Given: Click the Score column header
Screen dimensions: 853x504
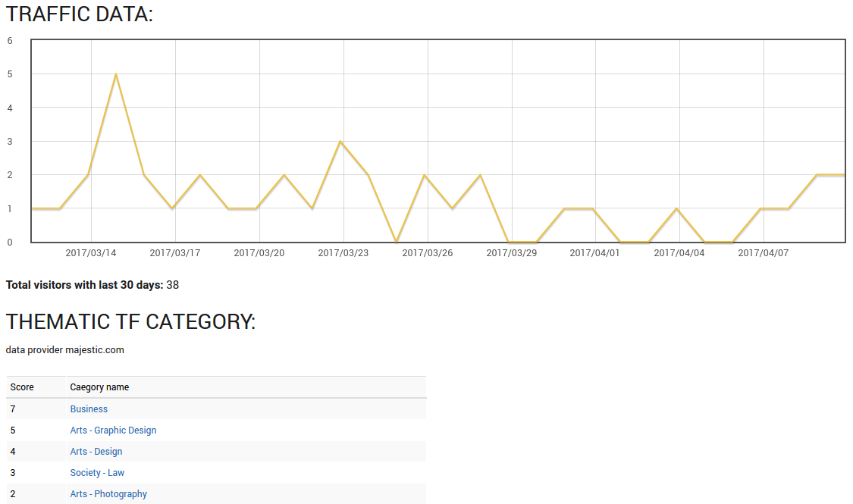Looking at the screenshot, I should (22, 387).
